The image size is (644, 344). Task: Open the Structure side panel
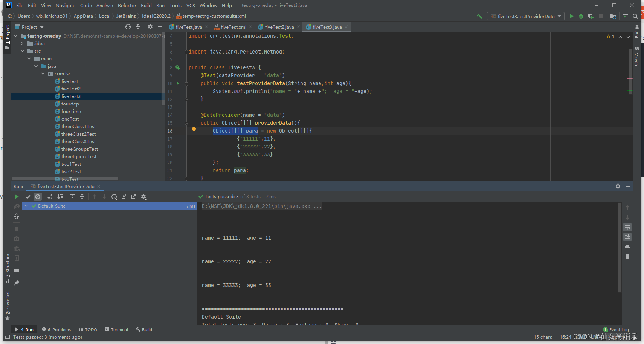tap(8, 268)
